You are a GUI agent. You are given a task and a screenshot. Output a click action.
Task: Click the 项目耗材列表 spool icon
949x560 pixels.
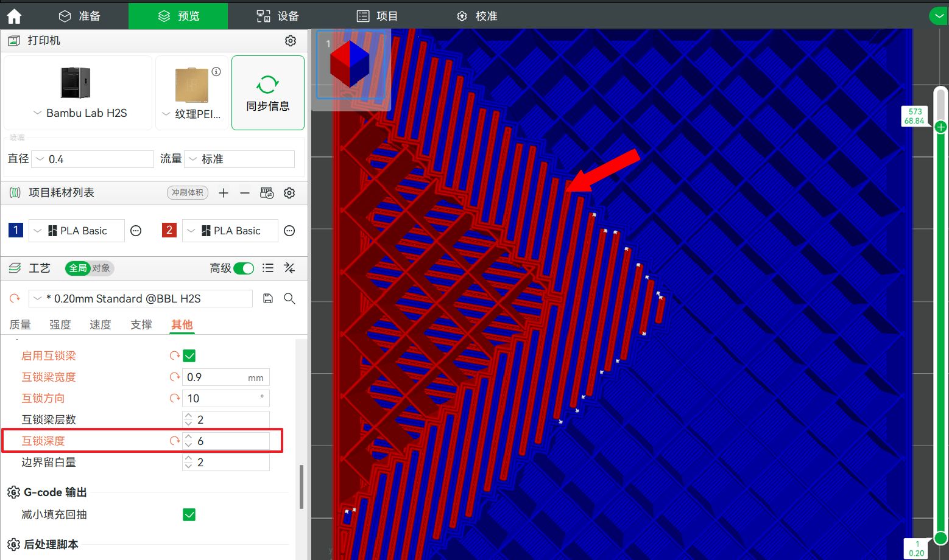point(15,193)
